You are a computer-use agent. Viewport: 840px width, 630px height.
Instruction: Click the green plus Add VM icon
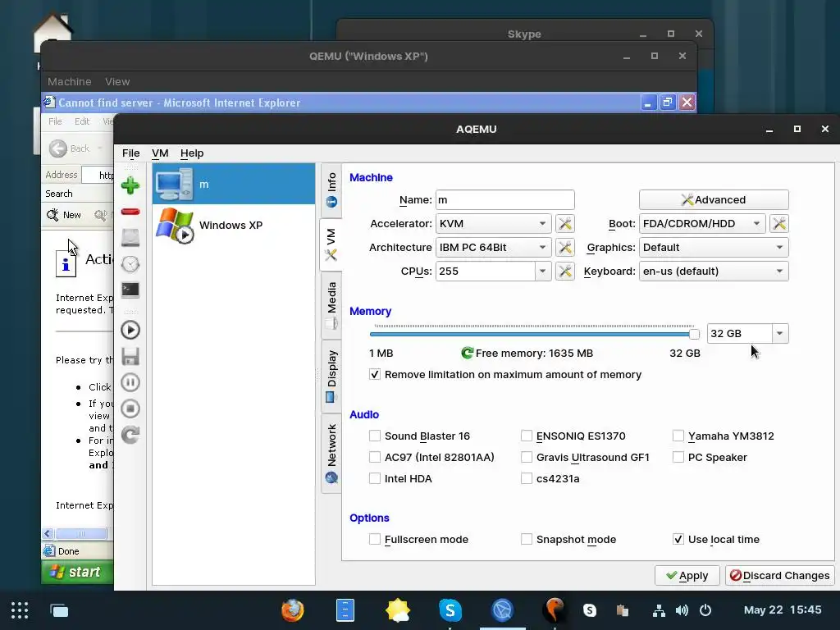coord(130,186)
